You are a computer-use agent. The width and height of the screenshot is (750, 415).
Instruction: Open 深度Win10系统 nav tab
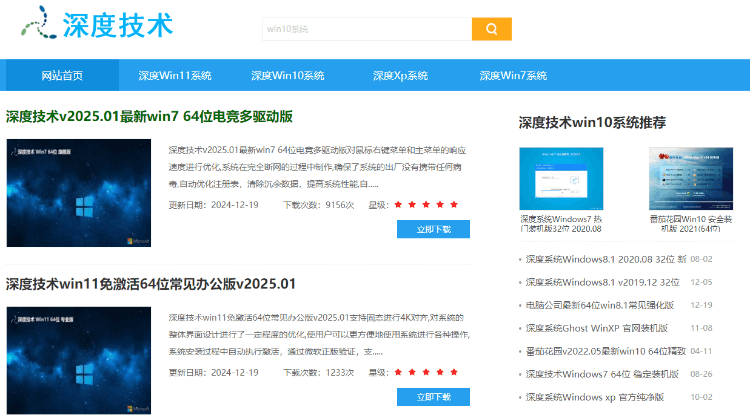[287, 76]
